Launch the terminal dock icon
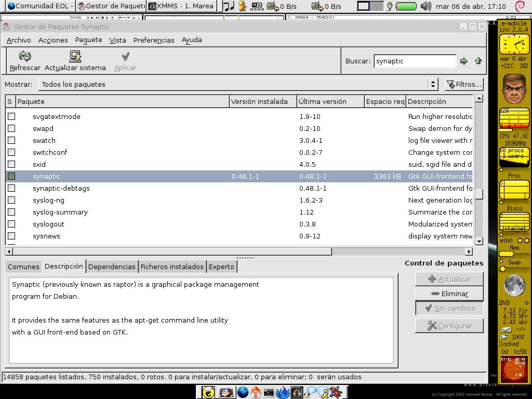 tap(269, 393)
